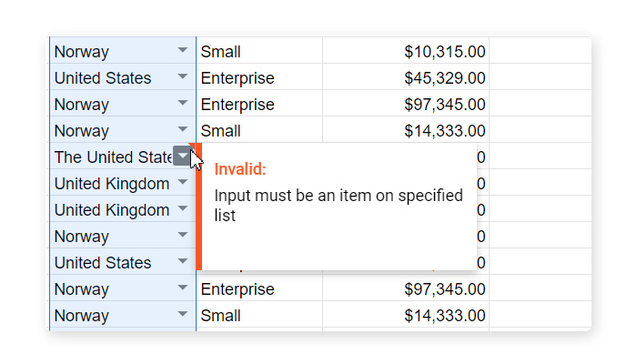Select the $45,329.00 amount cell

[x=406, y=76]
